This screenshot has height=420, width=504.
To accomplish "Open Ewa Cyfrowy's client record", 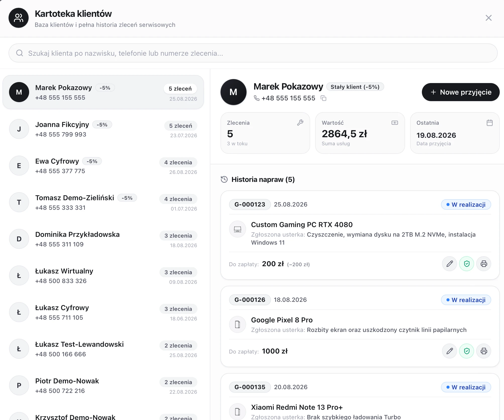I will coord(103,166).
